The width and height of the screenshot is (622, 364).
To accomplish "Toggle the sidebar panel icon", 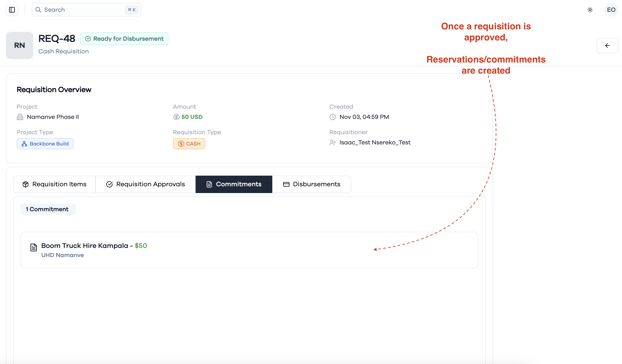I will pos(12,10).
